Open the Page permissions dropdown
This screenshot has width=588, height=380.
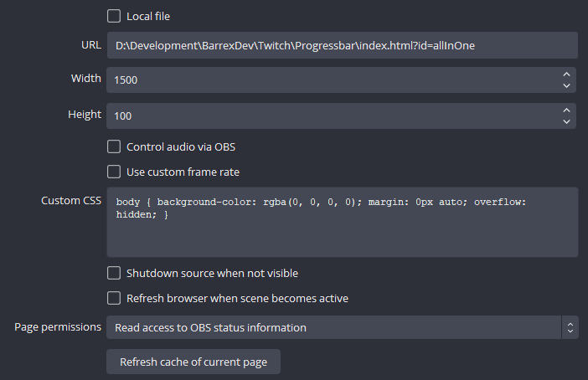[342, 327]
